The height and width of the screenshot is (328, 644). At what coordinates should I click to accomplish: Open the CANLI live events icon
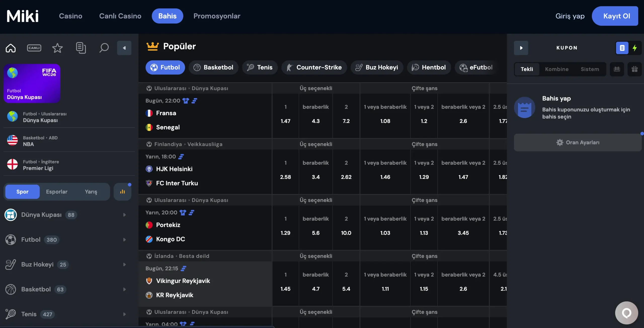point(34,48)
